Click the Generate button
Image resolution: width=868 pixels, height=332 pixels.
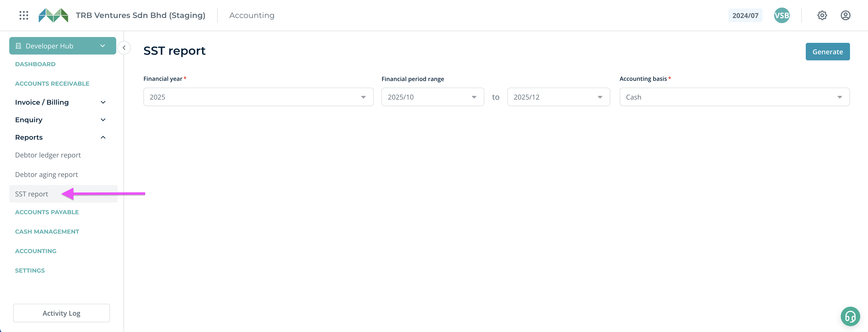click(827, 52)
